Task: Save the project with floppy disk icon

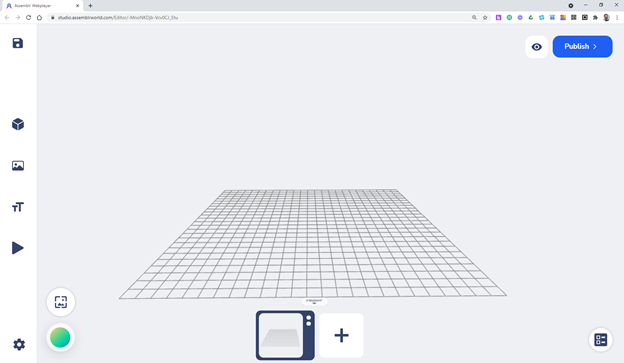Action: pyautogui.click(x=18, y=43)
